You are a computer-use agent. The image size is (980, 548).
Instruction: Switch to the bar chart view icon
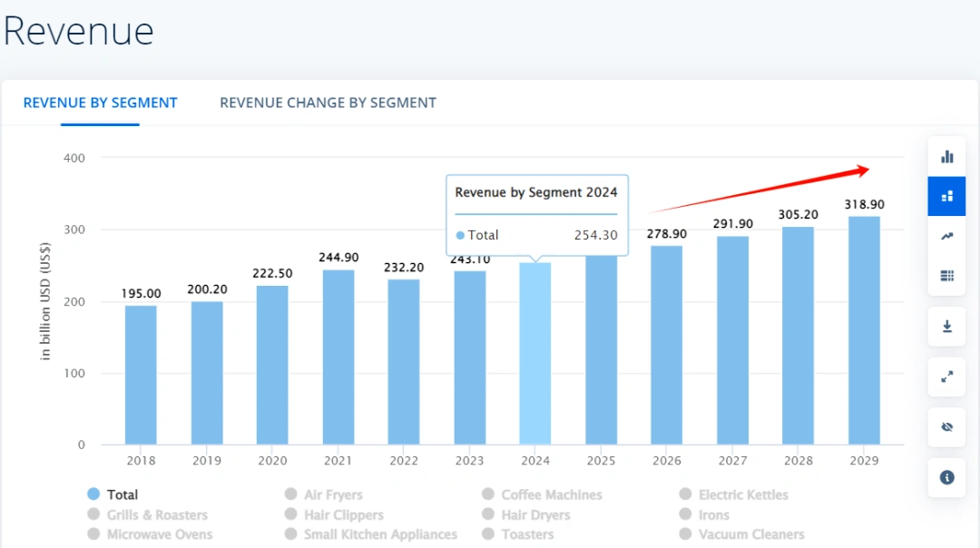coord(946,157)
